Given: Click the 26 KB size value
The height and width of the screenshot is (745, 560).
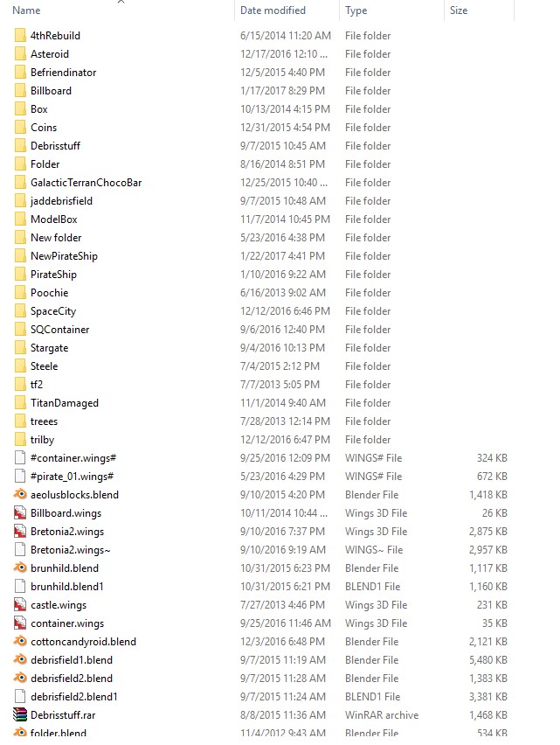Looking at the screenshot, I should coord(494,513).
